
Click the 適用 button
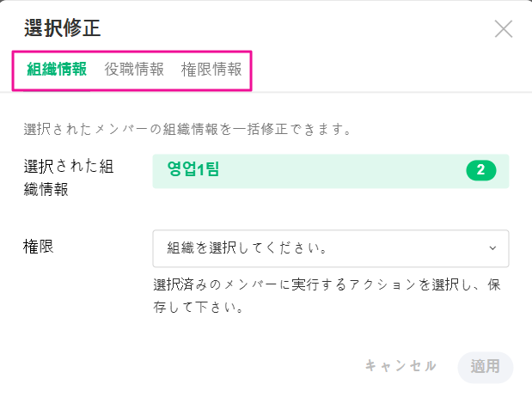coord(486,366)
